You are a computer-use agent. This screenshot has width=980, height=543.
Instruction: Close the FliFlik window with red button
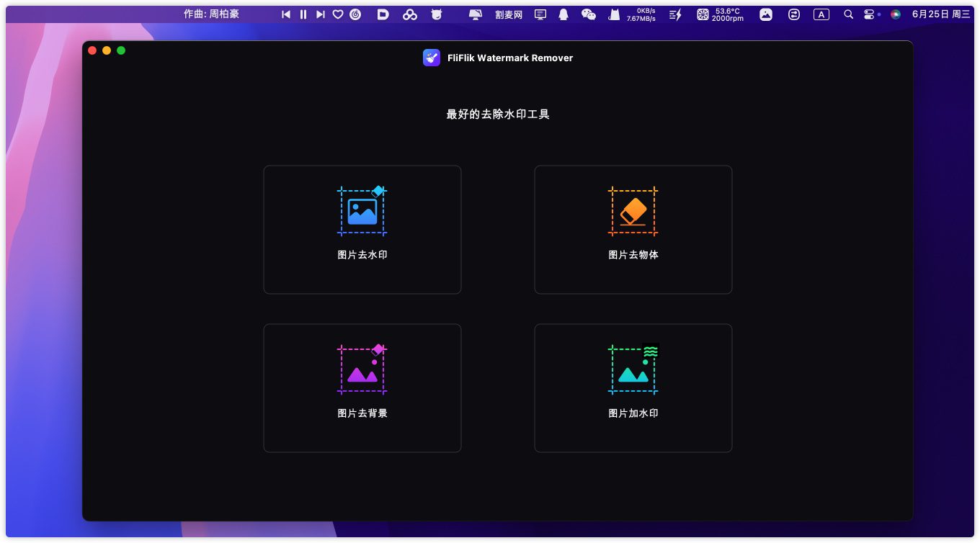(x=92, y=50)
